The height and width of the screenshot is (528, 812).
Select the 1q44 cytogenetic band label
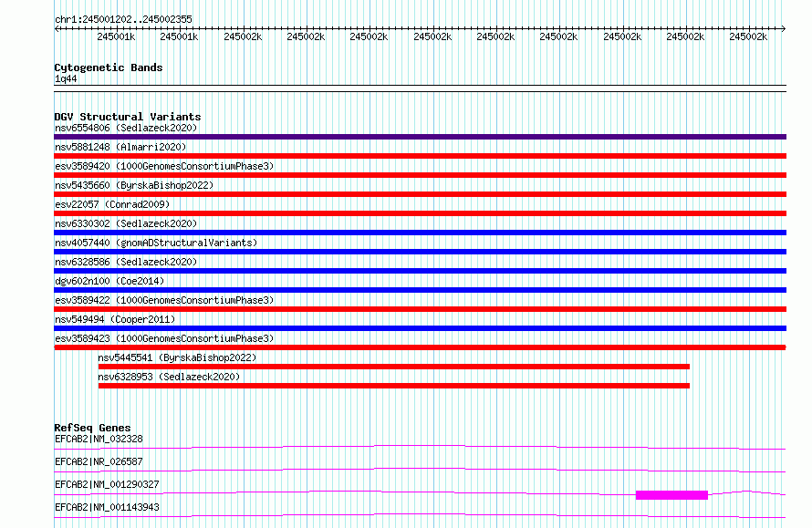pos(66,78)
